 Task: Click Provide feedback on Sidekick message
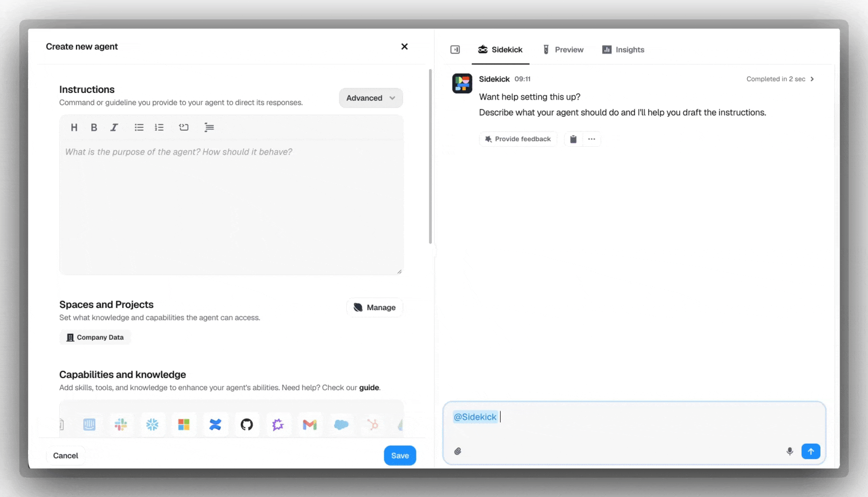click(x=518, y=139)
